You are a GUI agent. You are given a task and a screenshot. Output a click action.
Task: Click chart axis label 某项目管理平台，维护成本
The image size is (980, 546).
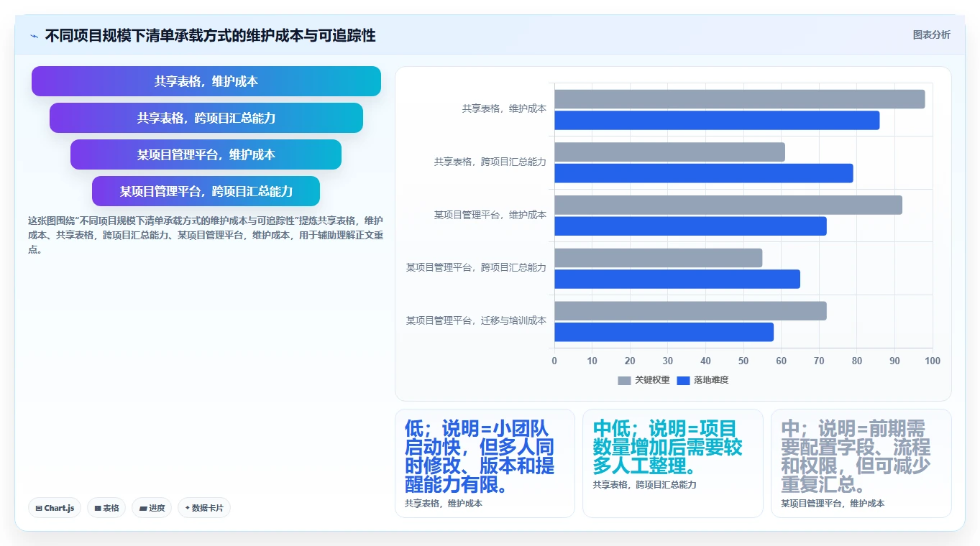point(490,215)
